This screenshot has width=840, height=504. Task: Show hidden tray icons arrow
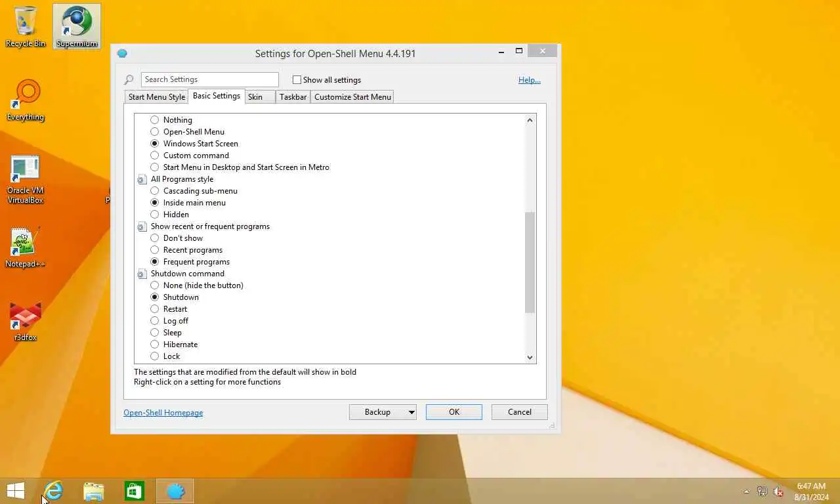tap(746, 492)
